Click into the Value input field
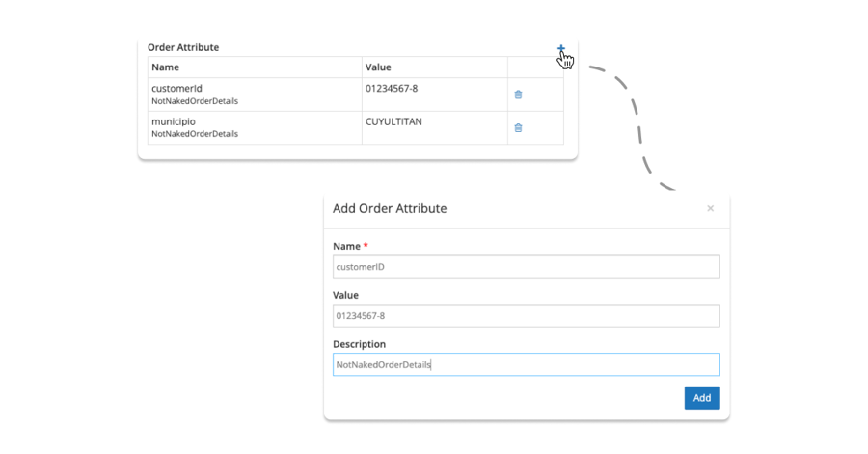This screenshot has width=868, height=454. (x=526, y=315)
